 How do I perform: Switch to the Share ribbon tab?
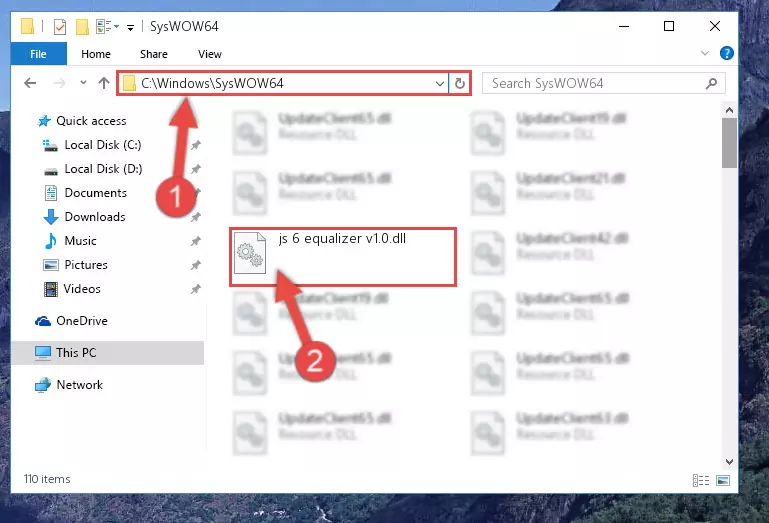point(154,53)
